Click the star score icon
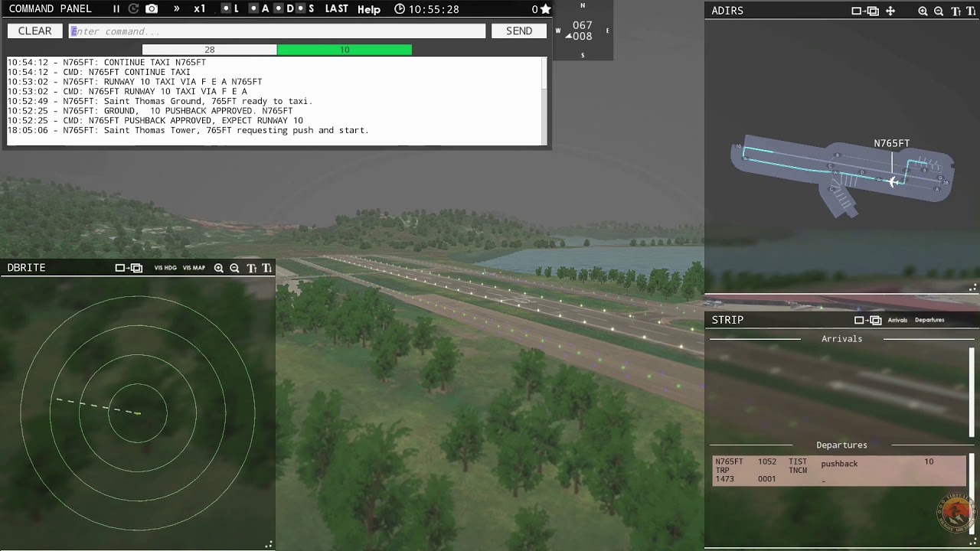Image resolution: width=980 pixels, height=551 pixels. point(545,9)
